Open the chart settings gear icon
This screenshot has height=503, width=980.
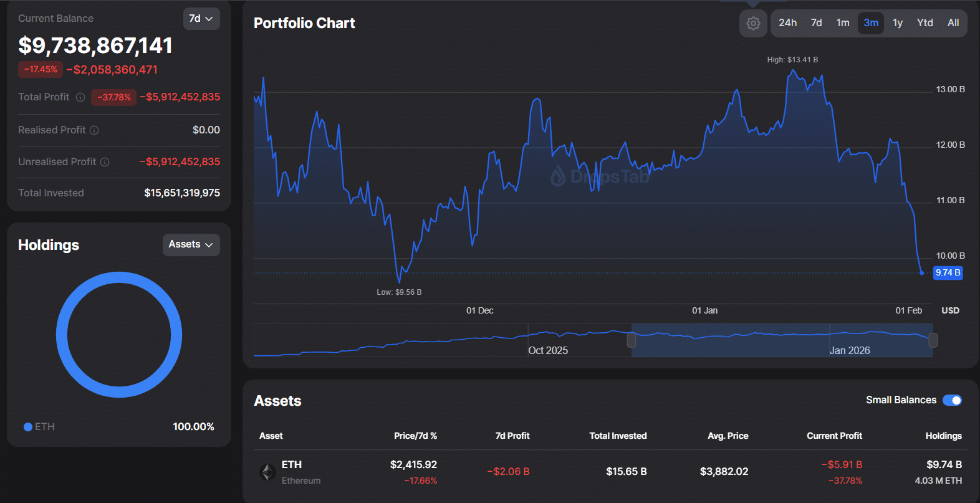[x=753, y=24]
